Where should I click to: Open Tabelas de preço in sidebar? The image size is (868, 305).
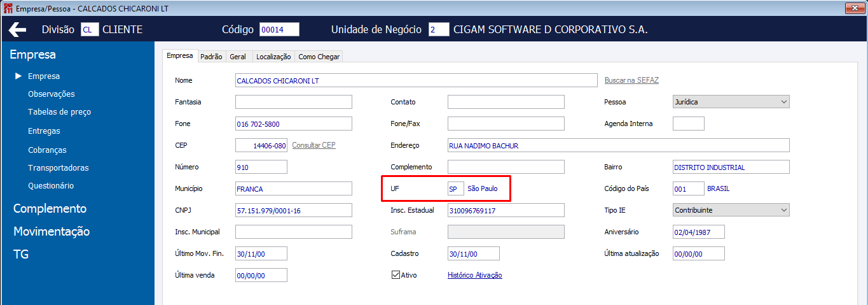pyautogui.click(x=59, y=111)
